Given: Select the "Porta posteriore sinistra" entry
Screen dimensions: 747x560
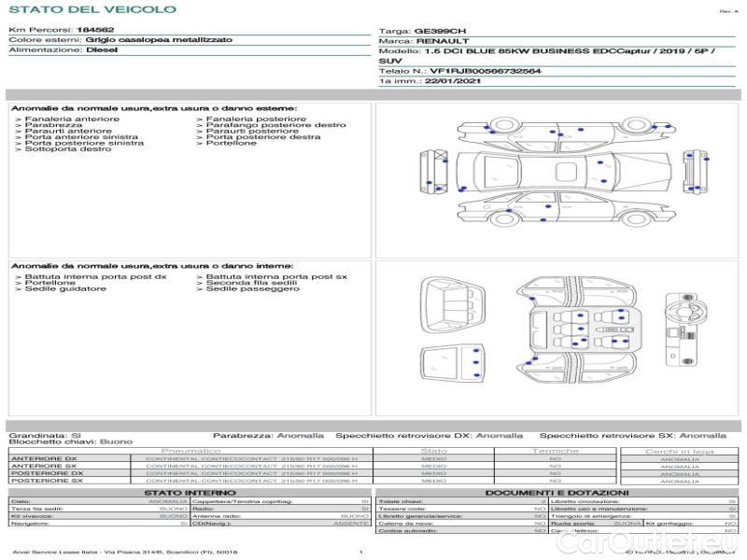Looking at the screenshot, I should click(x=84, y=143).
